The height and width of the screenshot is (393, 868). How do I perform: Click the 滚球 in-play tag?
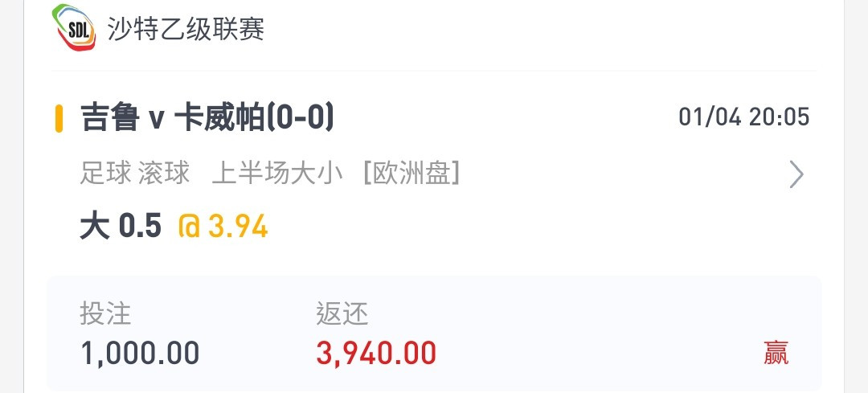pos(164,174)
